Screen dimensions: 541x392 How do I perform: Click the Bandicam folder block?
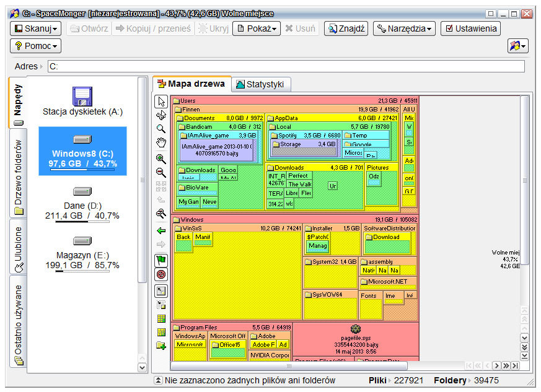coord(220,126)
